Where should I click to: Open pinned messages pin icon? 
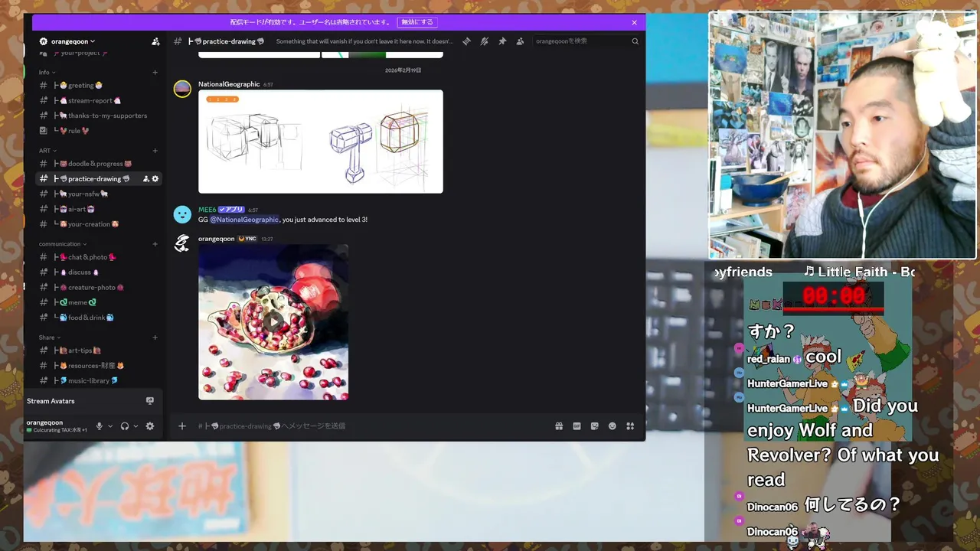(x=502, y=41)
